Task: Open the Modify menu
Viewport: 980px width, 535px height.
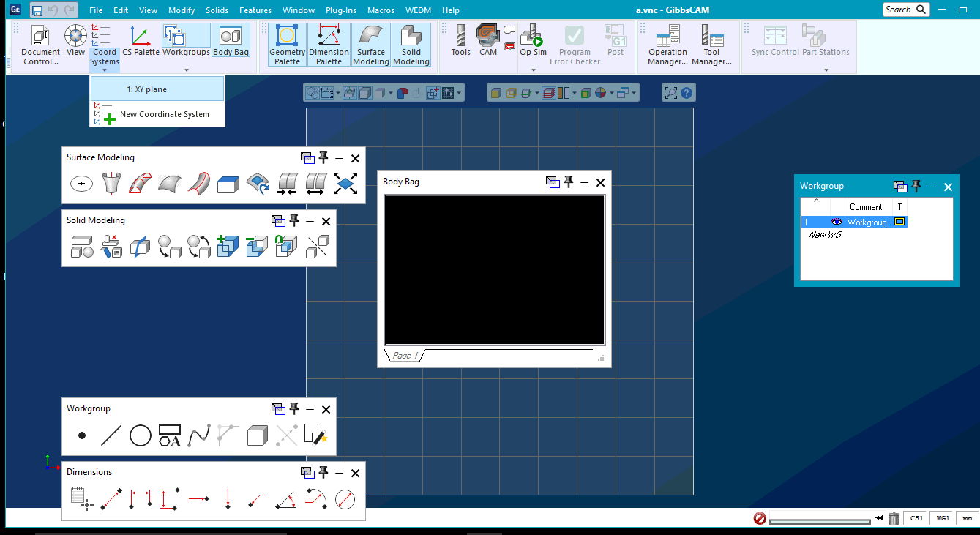Action: [x=182, y=10]
